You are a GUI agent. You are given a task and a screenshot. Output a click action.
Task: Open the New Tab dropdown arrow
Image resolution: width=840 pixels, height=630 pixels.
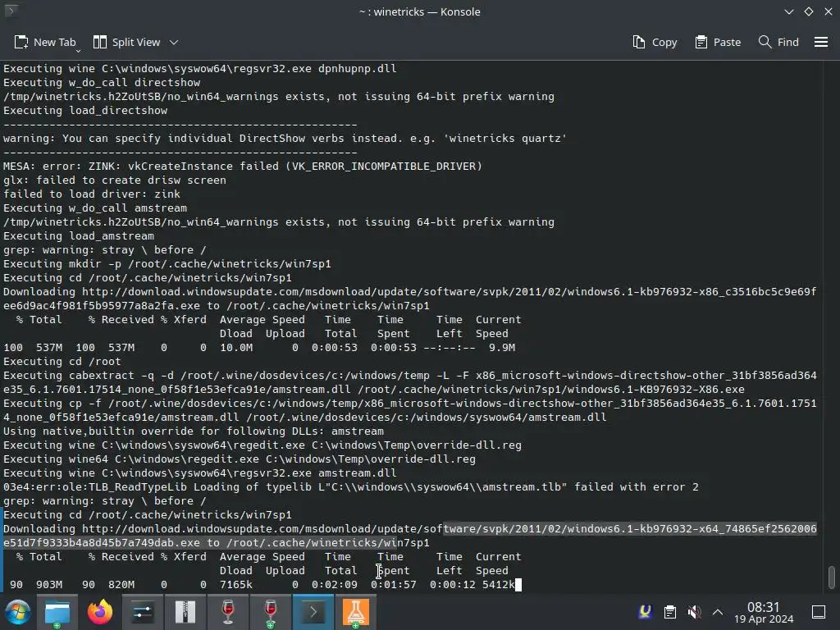[x=78, y=50]
